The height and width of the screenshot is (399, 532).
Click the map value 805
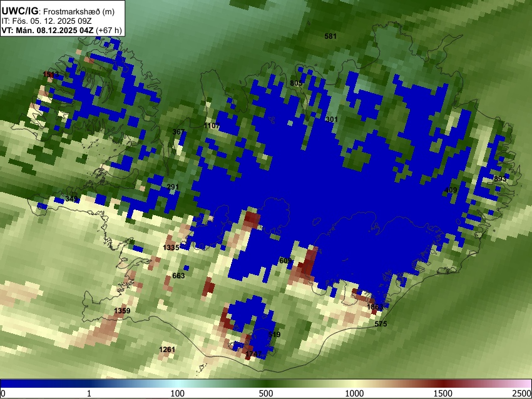[x=296, y=83]
